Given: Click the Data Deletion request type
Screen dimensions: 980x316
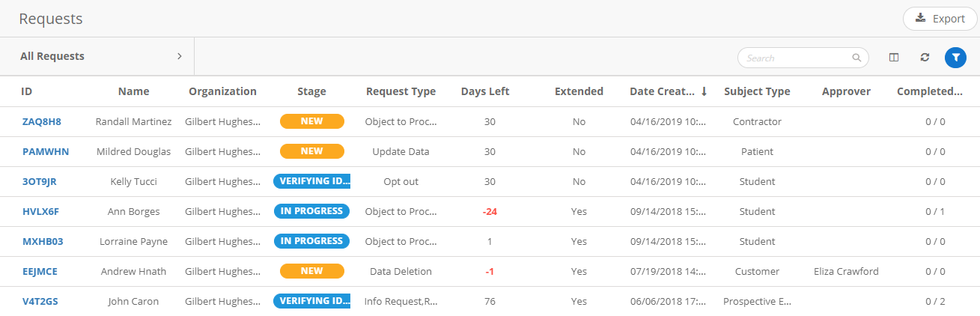Looking at the screenshot, I should [401, 271].
